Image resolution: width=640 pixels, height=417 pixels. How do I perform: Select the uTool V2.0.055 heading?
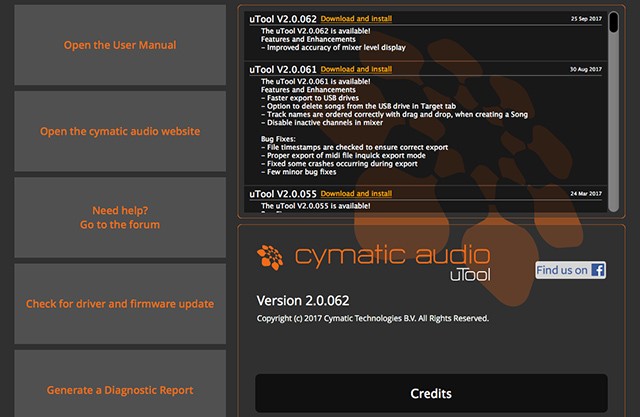point(283,194)
